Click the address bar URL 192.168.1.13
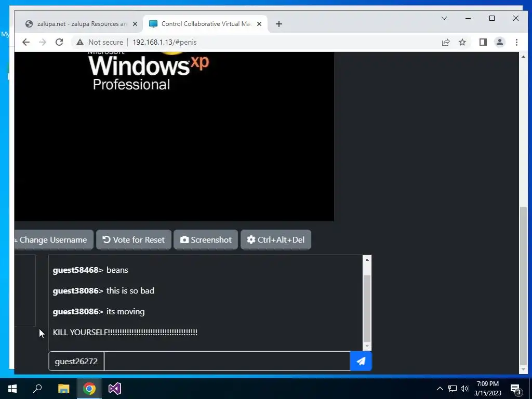The width and height of the screenshot is (532, 399). pos(164,42)
